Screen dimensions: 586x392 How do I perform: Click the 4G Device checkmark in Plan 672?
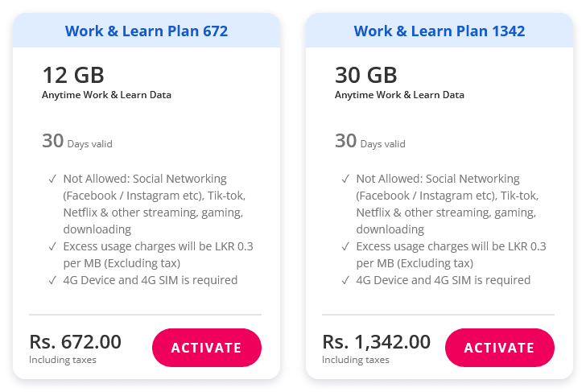pos(52,280)
